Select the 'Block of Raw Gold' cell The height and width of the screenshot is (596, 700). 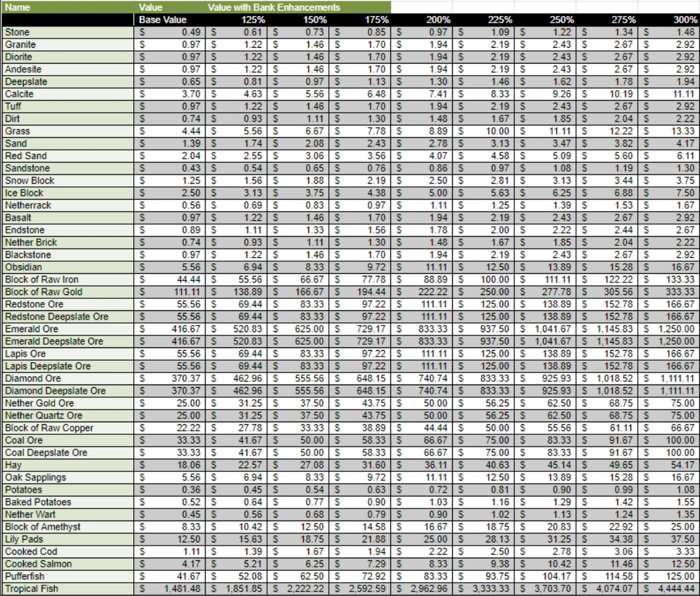68,292
